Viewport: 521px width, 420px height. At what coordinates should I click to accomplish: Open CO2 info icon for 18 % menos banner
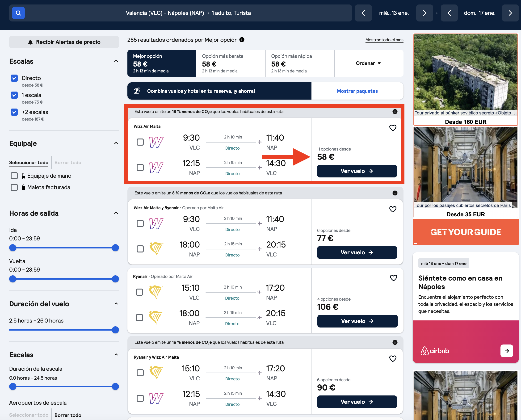[x=395, y=112]
